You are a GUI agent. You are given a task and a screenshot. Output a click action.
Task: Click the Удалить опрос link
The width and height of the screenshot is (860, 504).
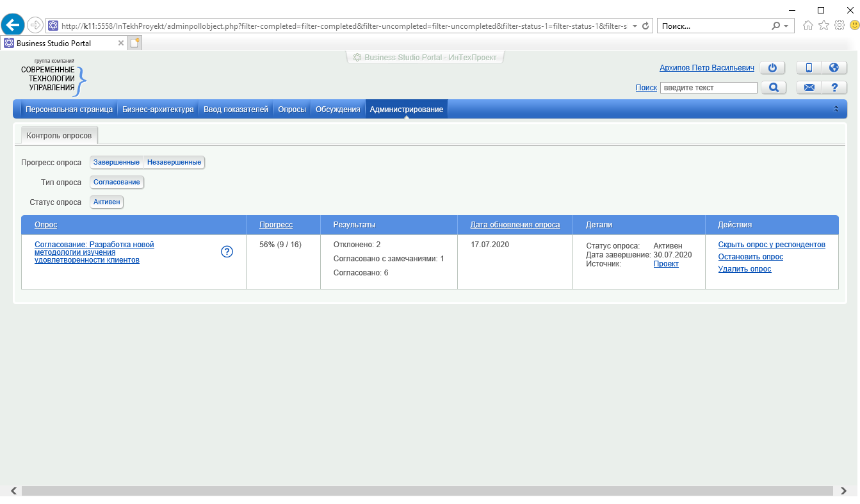pyautogui.click(x=744, y=269)
